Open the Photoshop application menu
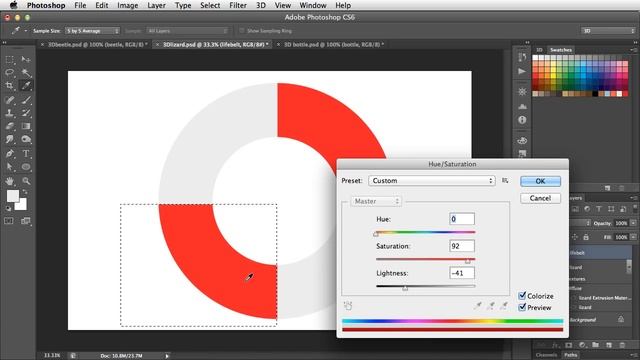This screenshot has height=360, width=640. click(46, 5)
